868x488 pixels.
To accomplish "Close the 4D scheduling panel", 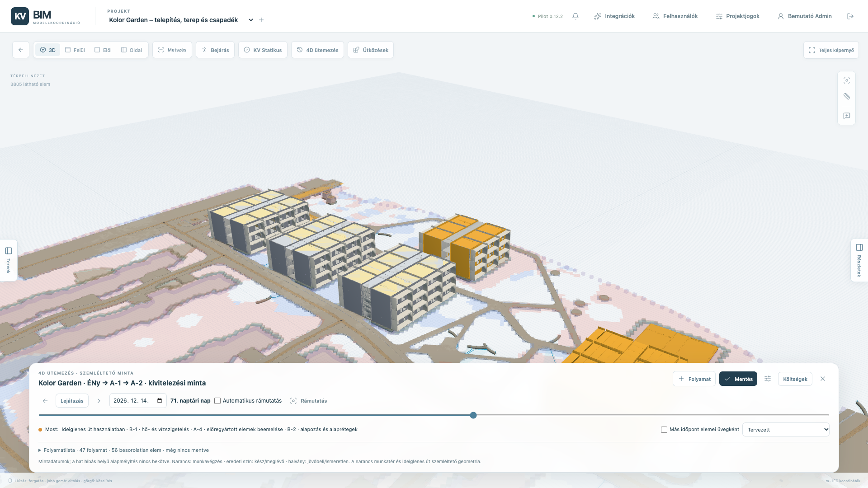I will [823, 379].
